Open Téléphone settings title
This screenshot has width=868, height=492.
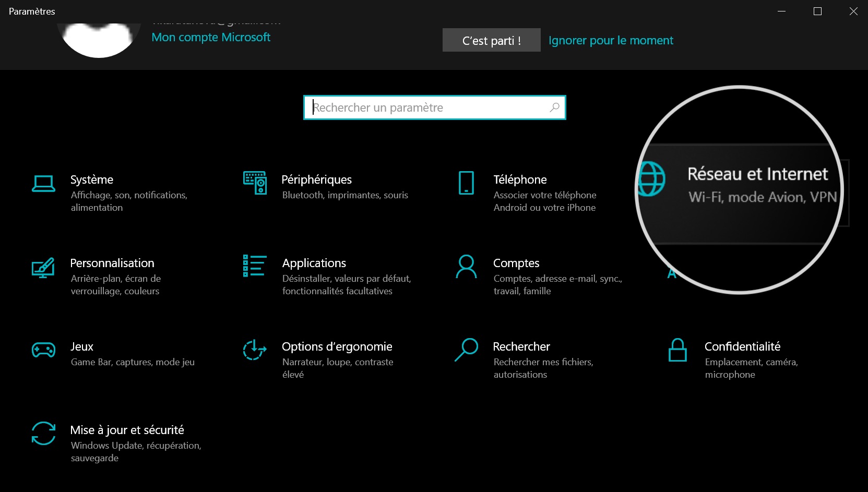point(520,179)
